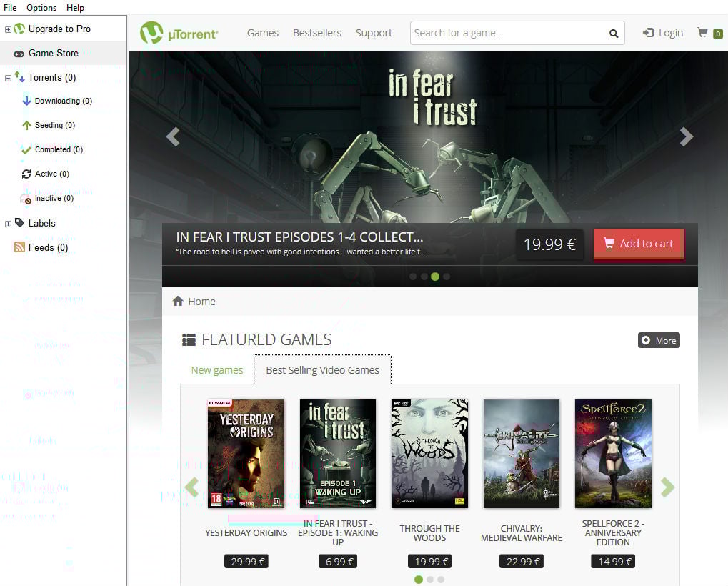The width and height of the screenshot is (728, 586).
Task: Add In Fear I Trust to cart
Action: click(x=639, y=243)
